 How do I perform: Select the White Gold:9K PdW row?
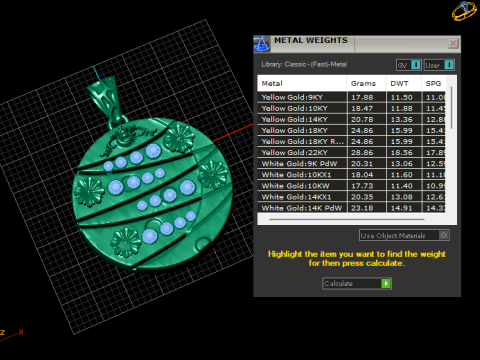pos(351,164)
